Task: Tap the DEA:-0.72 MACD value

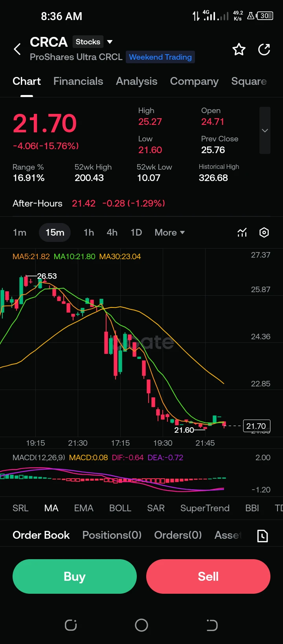Action: point(165,457)
